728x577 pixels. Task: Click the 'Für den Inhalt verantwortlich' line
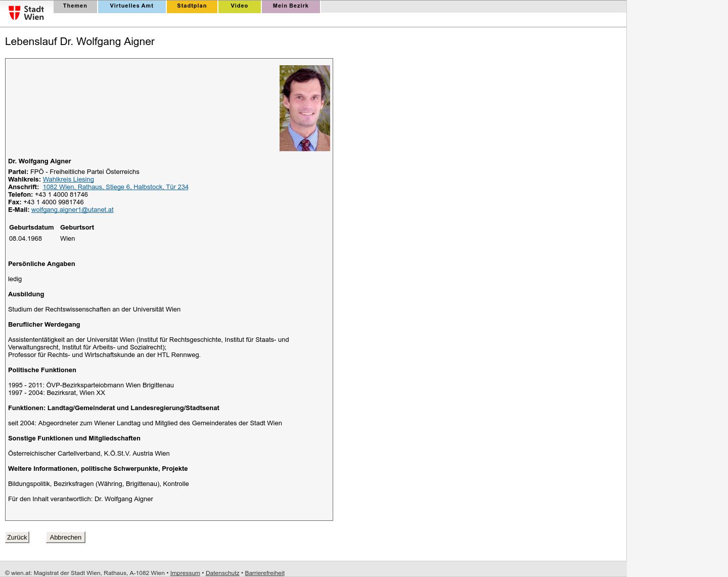[80, 499]
